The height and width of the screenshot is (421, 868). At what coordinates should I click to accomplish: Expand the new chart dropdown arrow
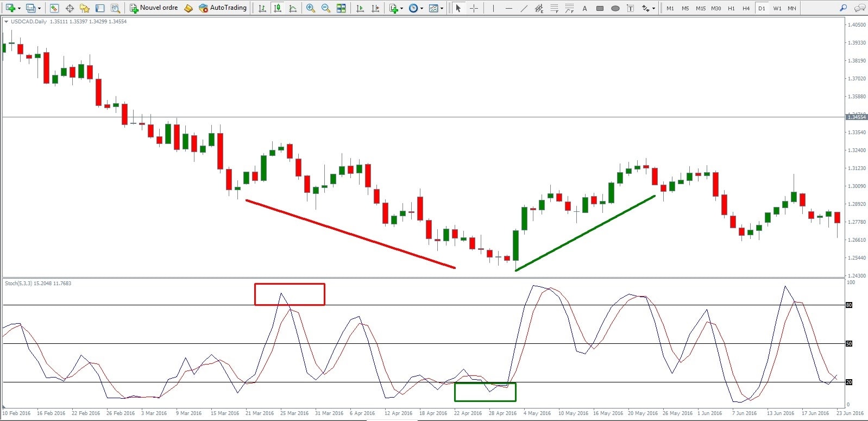click(19, 8)
